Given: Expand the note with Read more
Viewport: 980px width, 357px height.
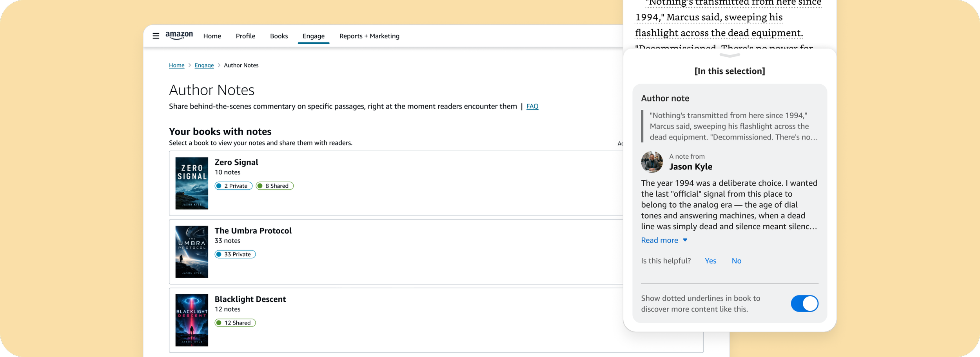Looking at the screenshot, I should click(x=664, y=240).
